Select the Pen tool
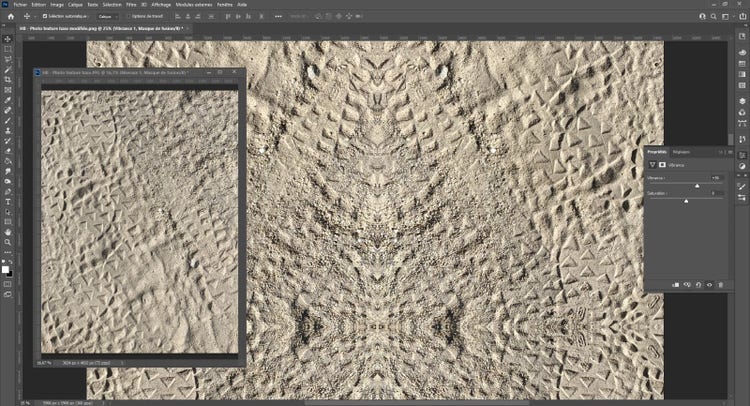The width and height of the screenshot is (750, 406). (8, 191)
